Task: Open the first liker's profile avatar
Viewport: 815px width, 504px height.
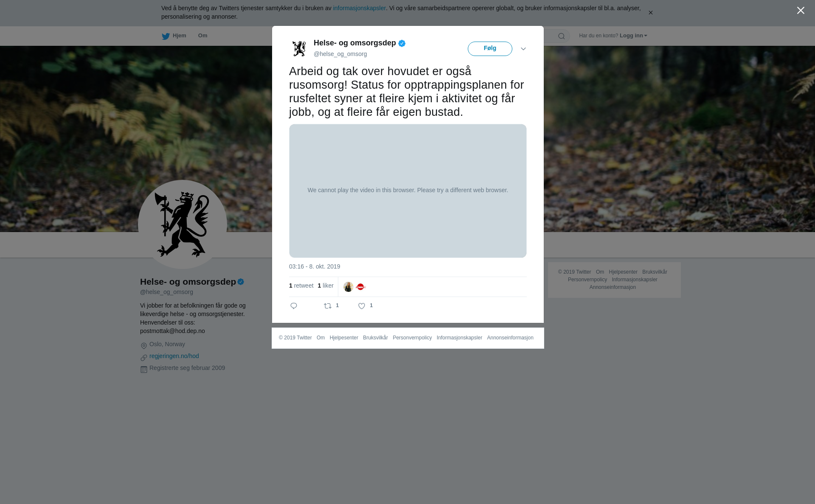Action: (348, 287)
